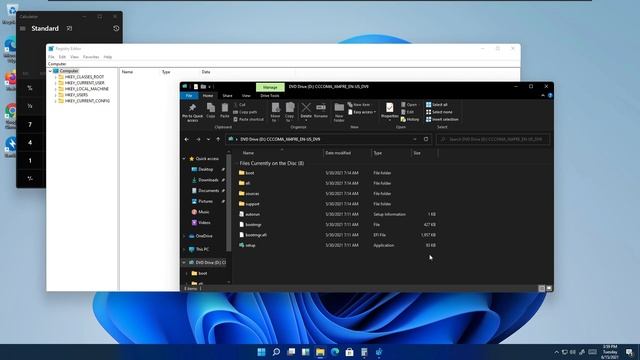Open Microsoft Store from the taskbar

pyautogui.click(x=349, y=352)
